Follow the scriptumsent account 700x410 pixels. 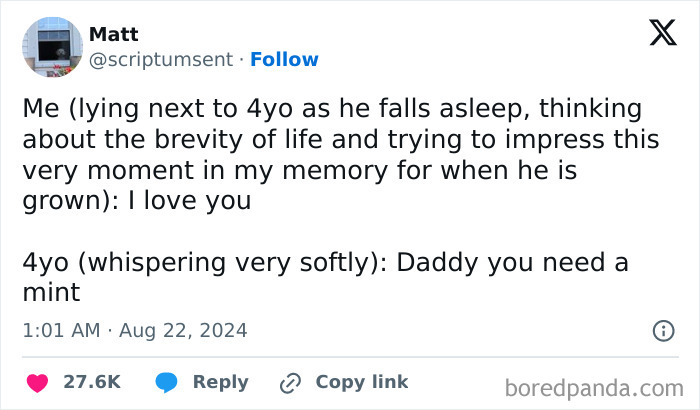point(284,59)
